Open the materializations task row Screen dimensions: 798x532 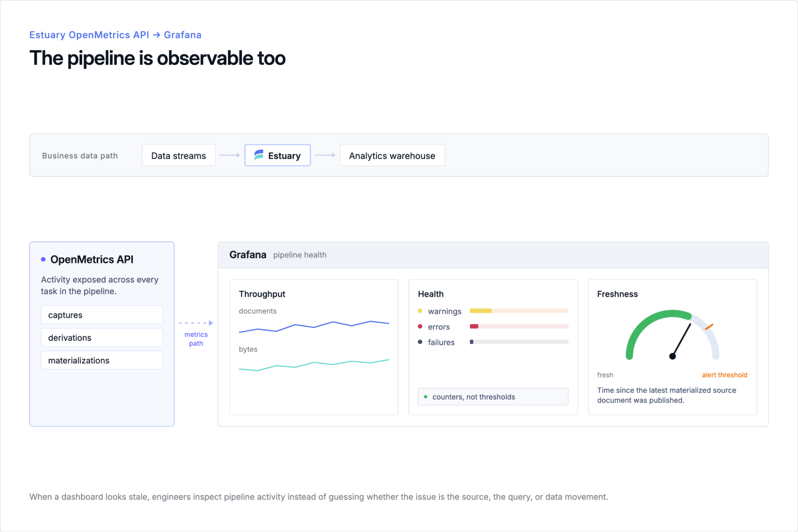coord(102,360)
